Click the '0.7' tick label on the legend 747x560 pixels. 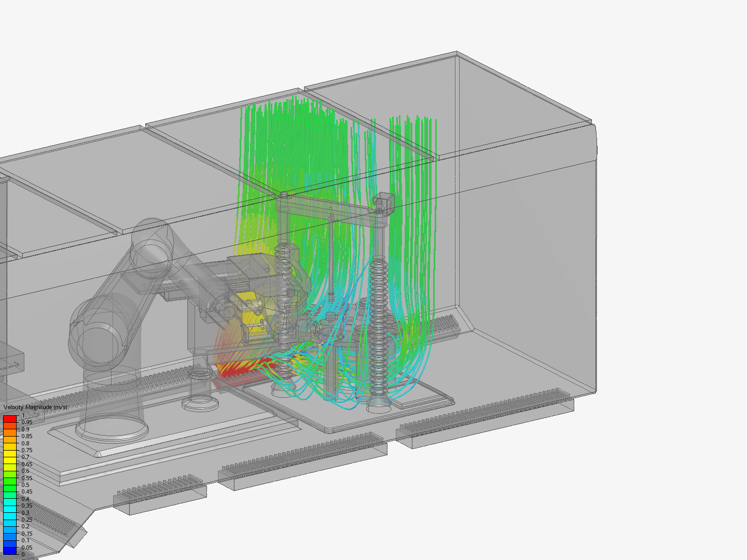(25, 457)
